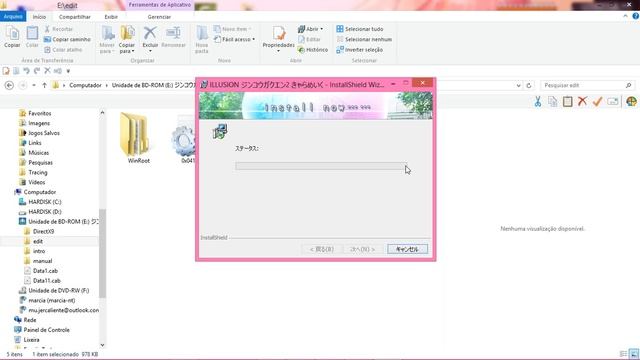
Task: Click the orange checkmark toolbar icon
Action: (598, 102)
